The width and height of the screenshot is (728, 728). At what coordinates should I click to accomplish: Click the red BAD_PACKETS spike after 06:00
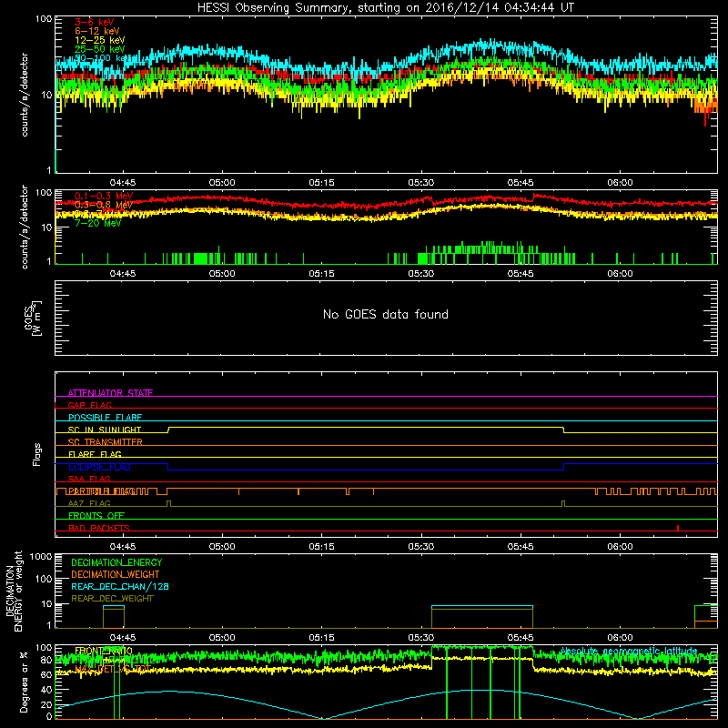click(x=678, y=528)
